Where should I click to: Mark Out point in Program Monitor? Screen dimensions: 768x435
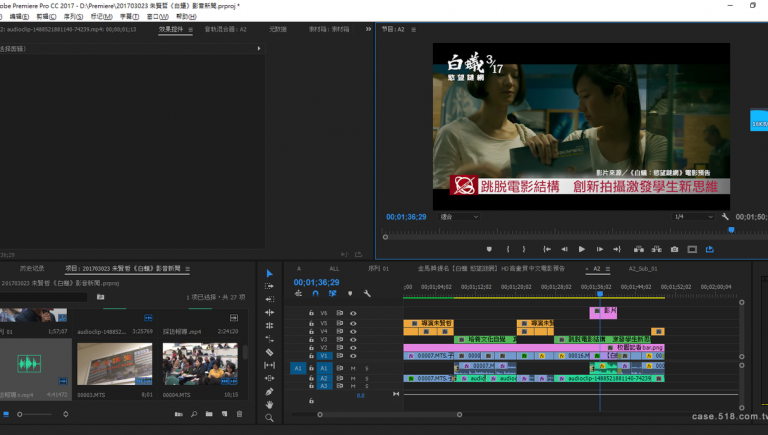click(524, 249)
